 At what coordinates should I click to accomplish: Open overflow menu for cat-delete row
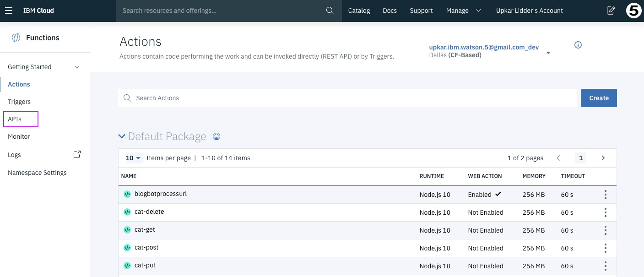point(605,212)
